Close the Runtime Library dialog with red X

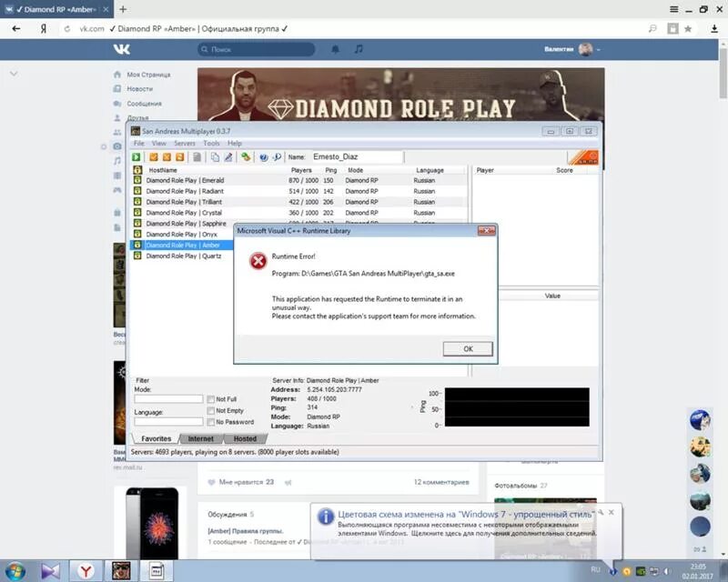[x=486, y=231]
